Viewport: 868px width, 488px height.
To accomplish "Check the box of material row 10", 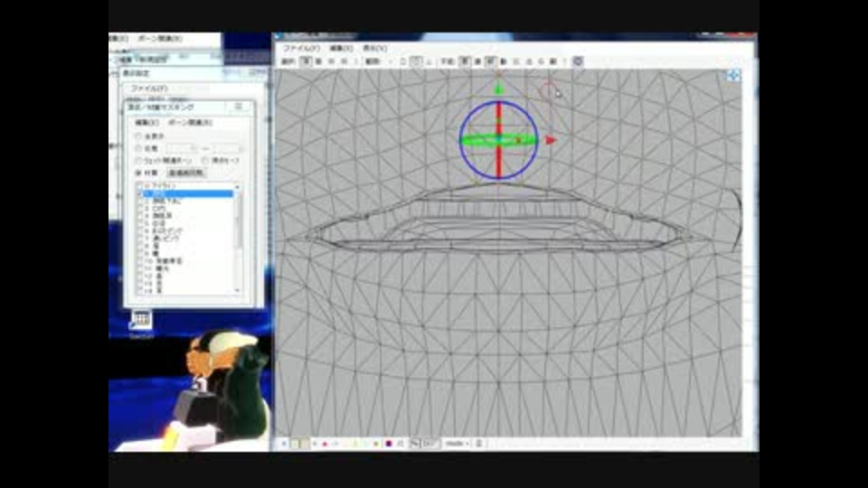I will point(140,260).
